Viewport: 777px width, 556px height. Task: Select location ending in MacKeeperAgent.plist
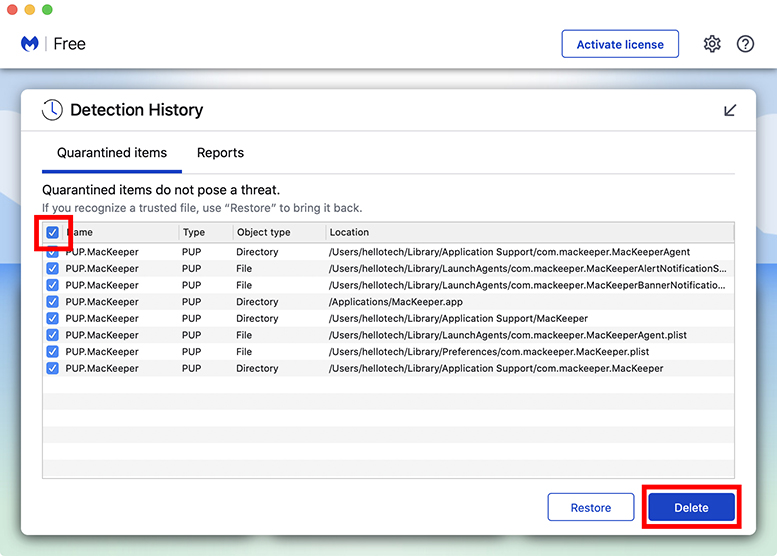(507, 335)
